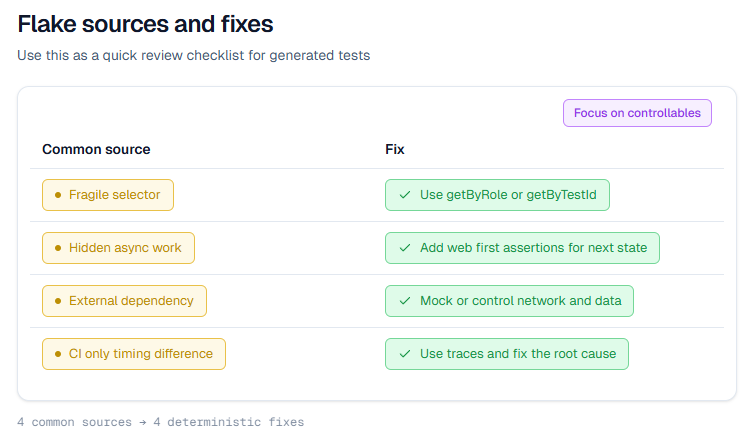Click the checkmark beside Use getByRole or getByTestId
The height and width of the screenshot is (439, 749).
pos(405,195)
